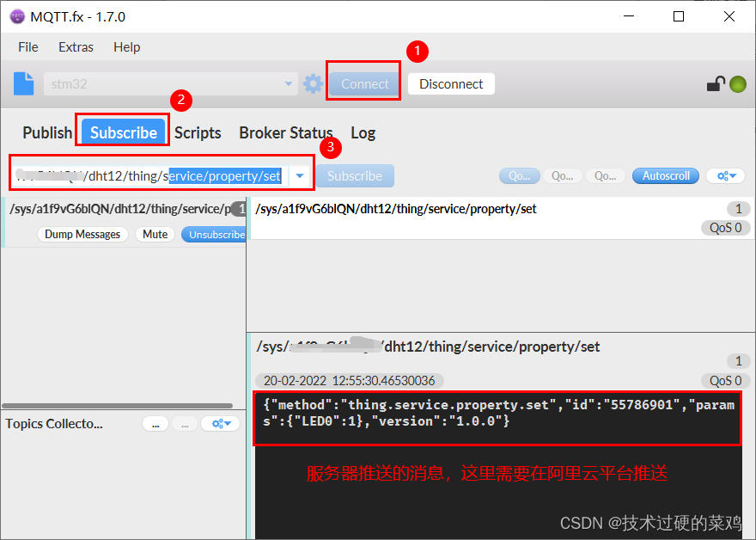
Task: Click the message number 1 badge in details pane
Action: click(x=738, y=361)
